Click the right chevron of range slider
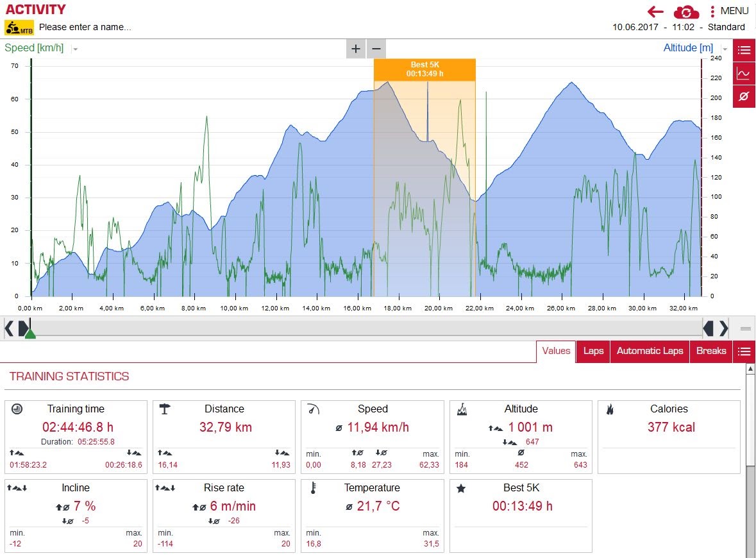756x558 pixels. click(724, 328)
